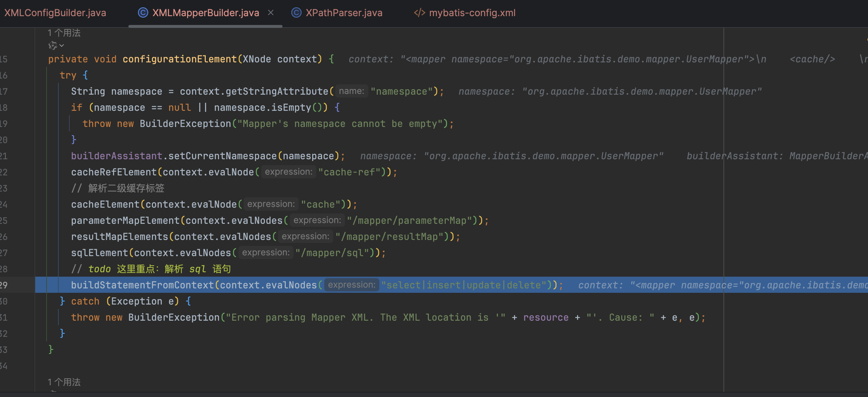Click the resultMapElements method call
The width and height of the screenshot is (868, 397).
[x=120, y=237]
